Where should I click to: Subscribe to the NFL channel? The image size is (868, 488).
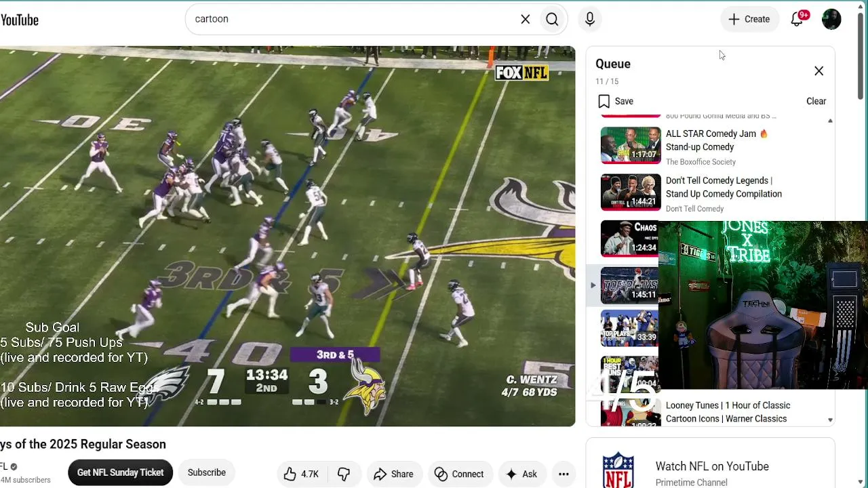pyautogui.click(x=207, y=472)
